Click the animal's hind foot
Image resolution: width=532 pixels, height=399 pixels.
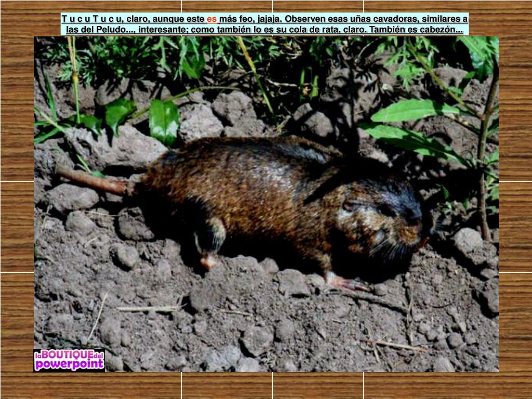coord(209,260)
